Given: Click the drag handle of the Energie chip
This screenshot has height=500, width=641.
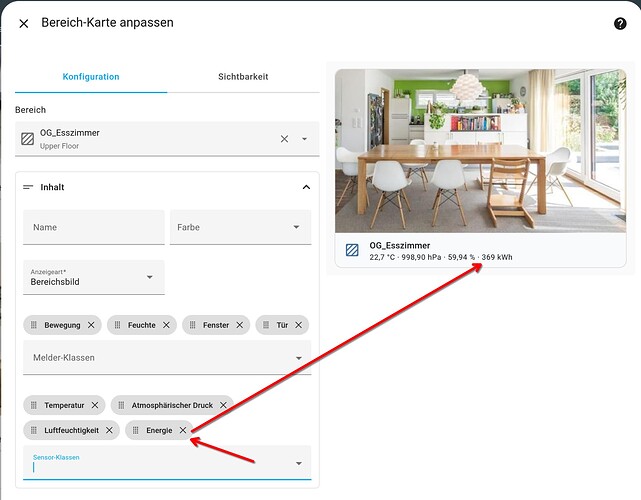Looking at the screenshot, I should (136, 430).
